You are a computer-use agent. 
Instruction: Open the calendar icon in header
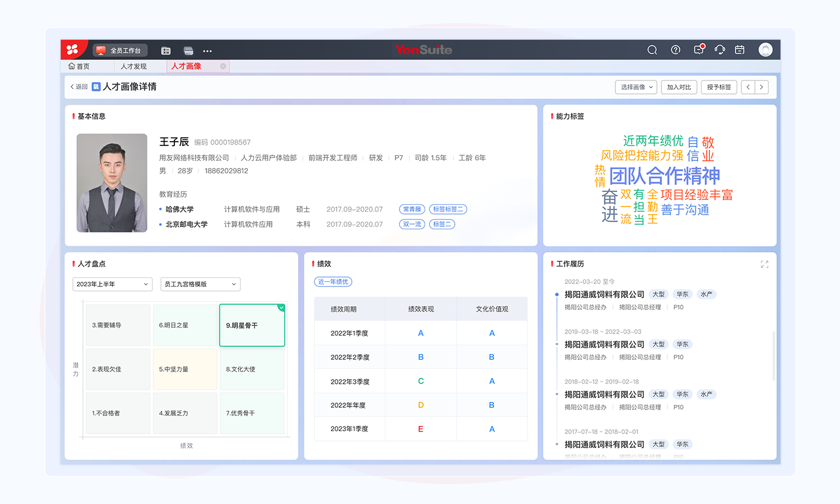pyautogui.click(x=740, y=50)
